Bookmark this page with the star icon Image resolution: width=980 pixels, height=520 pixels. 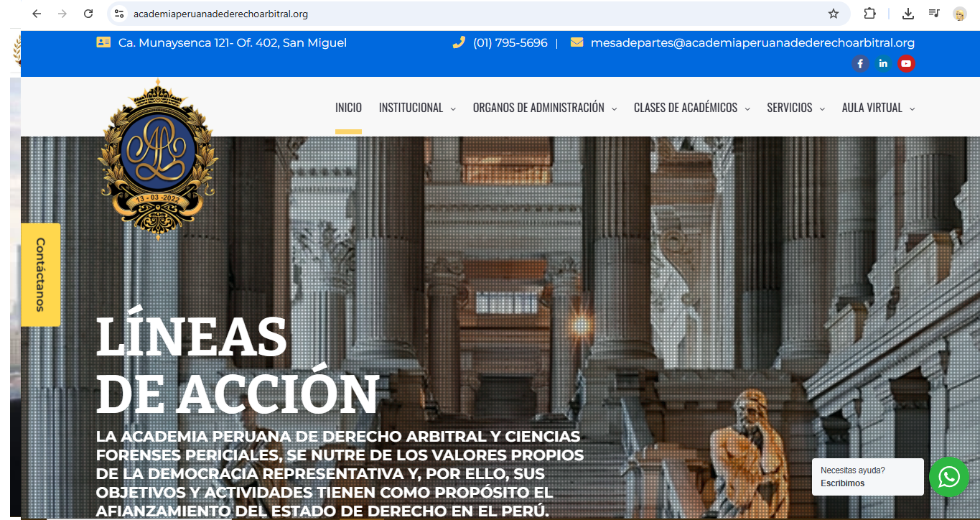tap(834, 14)
